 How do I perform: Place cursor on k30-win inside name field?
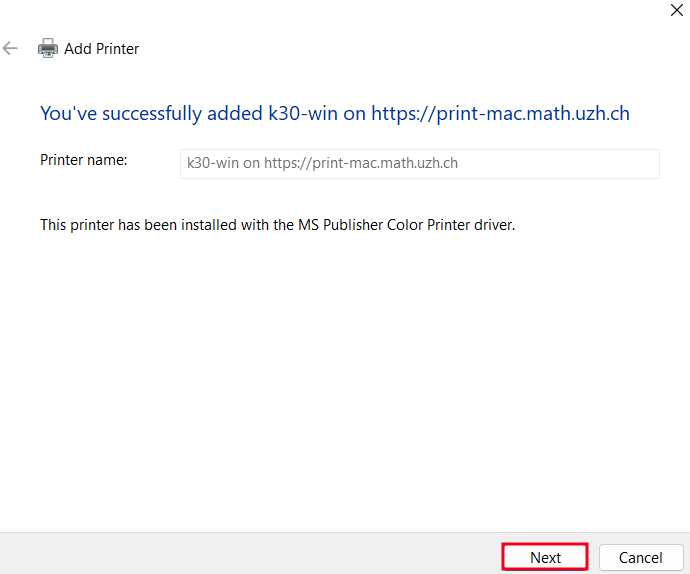click(213, 163)
